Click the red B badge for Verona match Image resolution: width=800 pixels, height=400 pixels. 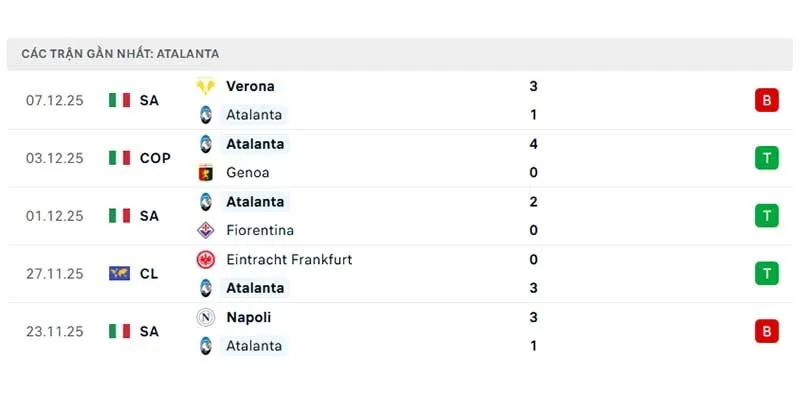pos(767,100)
